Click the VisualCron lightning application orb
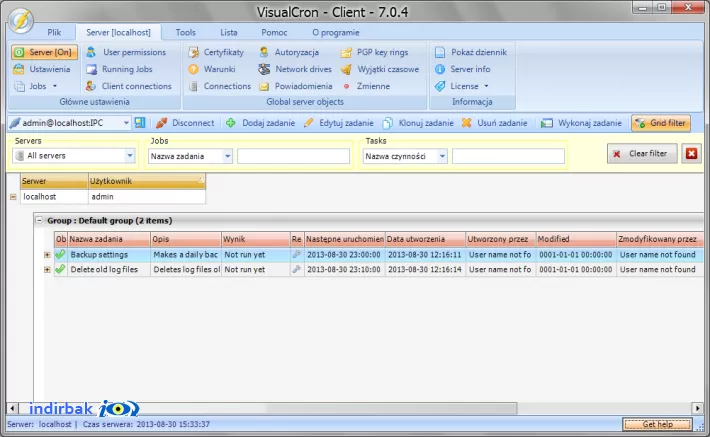Viewport: 710px width, 437px height. pos(21,20)
